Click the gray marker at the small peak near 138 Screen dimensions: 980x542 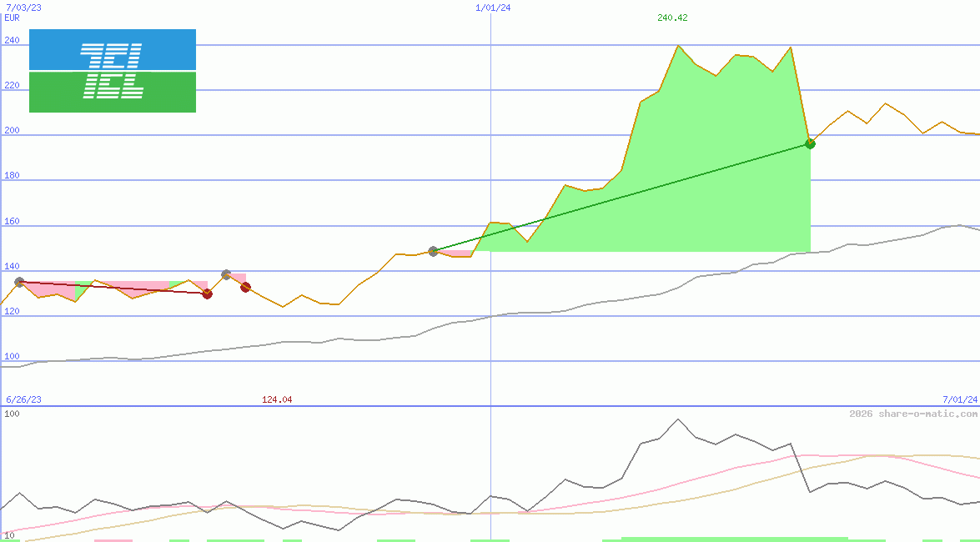click(226, 275)
